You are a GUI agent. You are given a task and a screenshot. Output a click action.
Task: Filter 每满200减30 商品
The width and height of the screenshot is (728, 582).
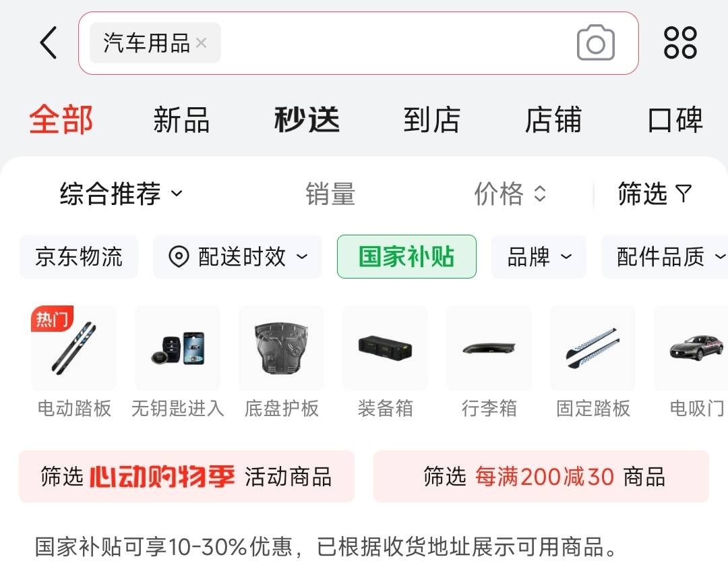(x=541, y=477)
